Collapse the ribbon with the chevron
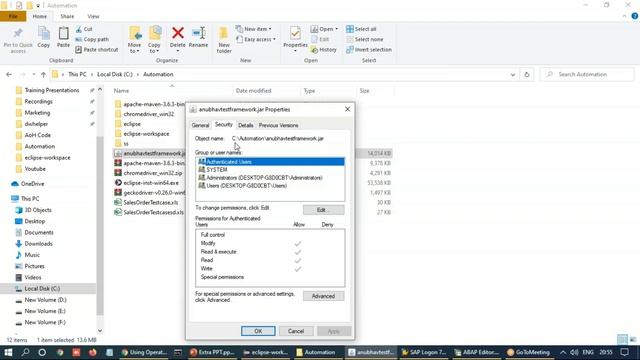 click(x=624, y=16)
